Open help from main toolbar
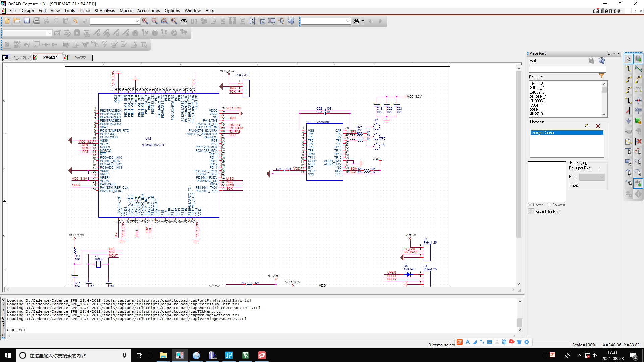Image resolution: width=644 pixels, height=362 pixels. click(291, 21)
